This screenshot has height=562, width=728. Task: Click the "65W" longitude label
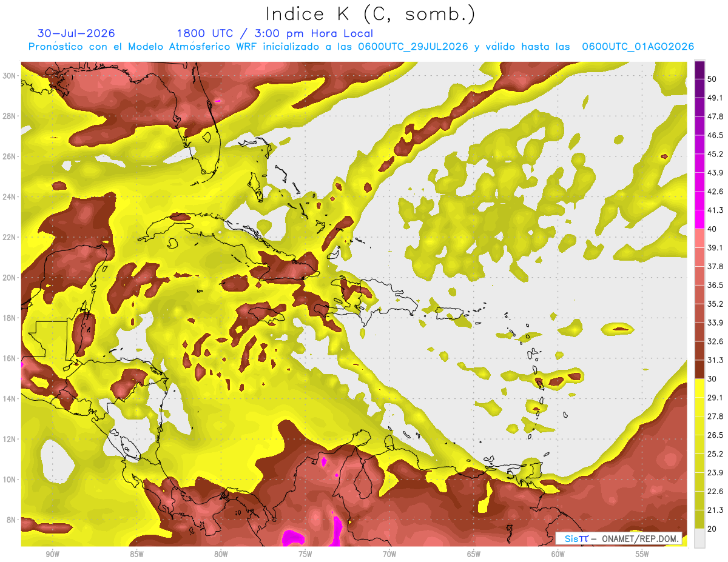coord(474,554)
